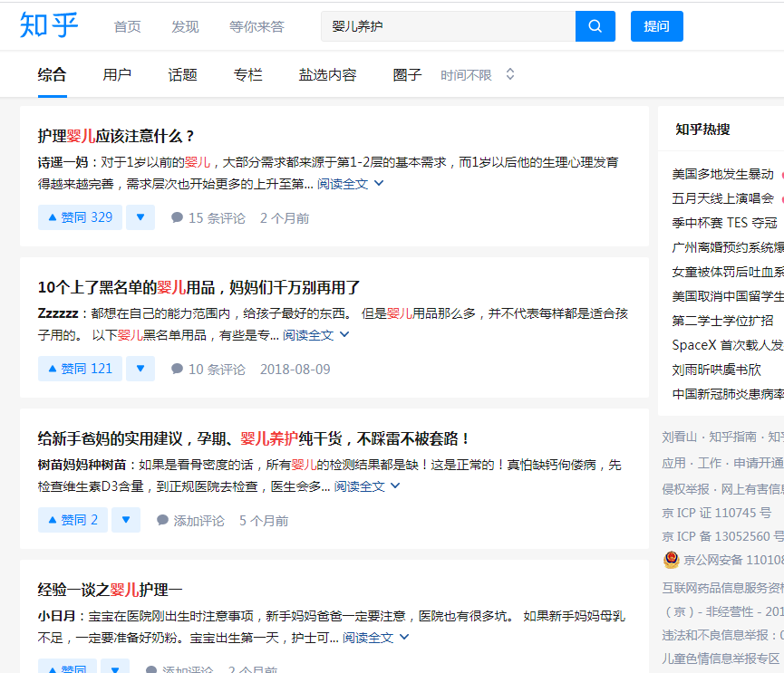
Task: Click author name 树苗妈妈种树苗
Action: [x=82, y=466]
